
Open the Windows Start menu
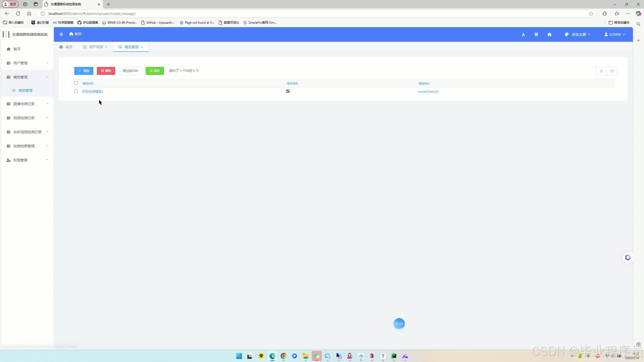(x=239, y=356)
